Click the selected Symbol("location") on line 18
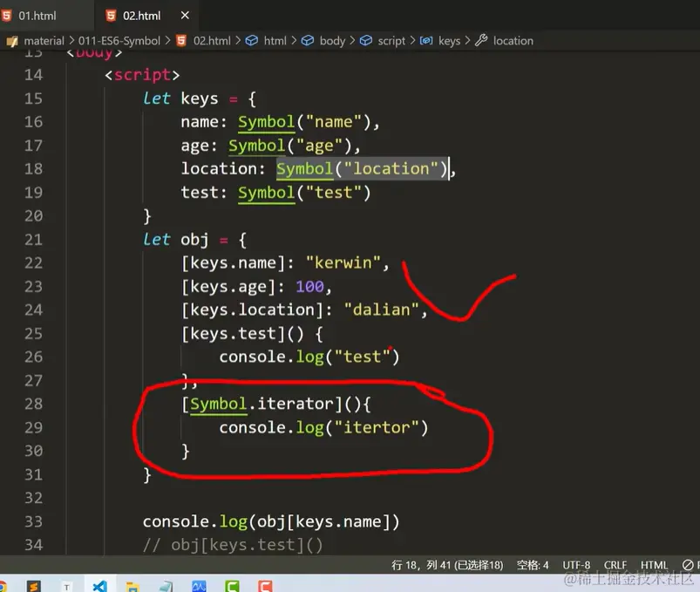The width and height of the screenshot is (700, 592). tap(362, 169)
